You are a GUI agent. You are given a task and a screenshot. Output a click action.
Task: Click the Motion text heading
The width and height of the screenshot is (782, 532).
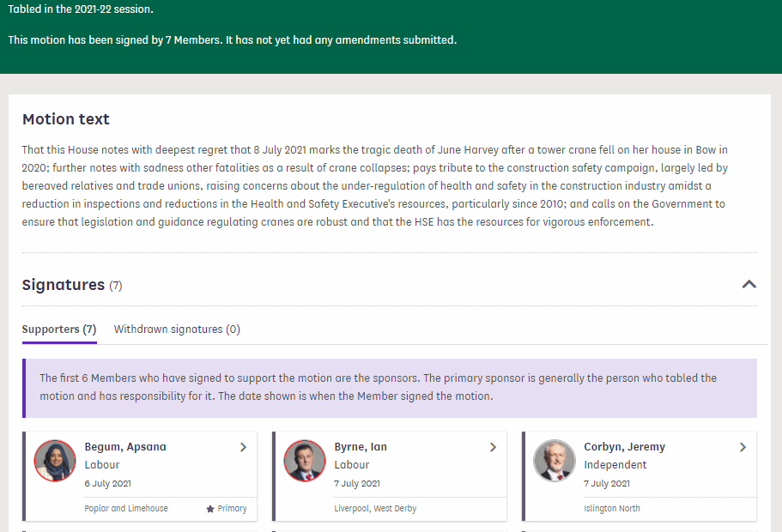tap(66, 119)
